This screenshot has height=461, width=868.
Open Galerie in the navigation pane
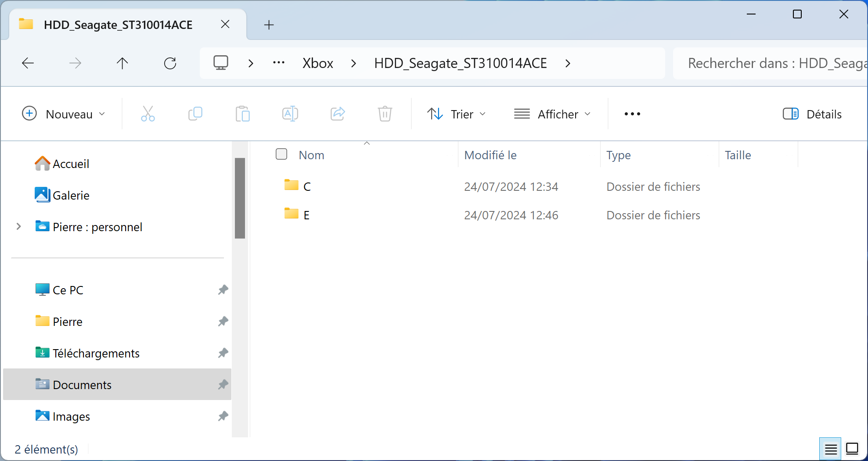tap(71, 196)
